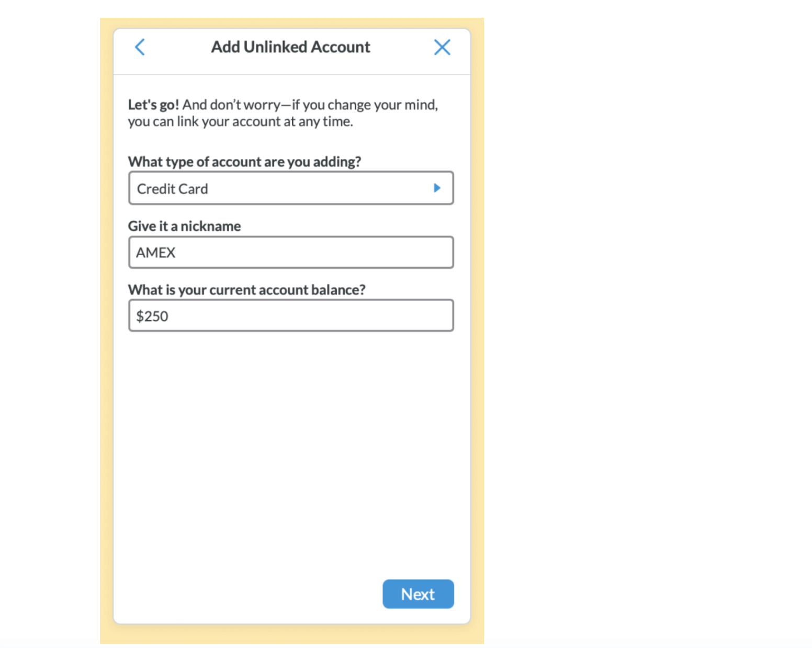Click on the AMEX nickname text
The width and height of the screenshot is (812, 648).
point(155,253)
